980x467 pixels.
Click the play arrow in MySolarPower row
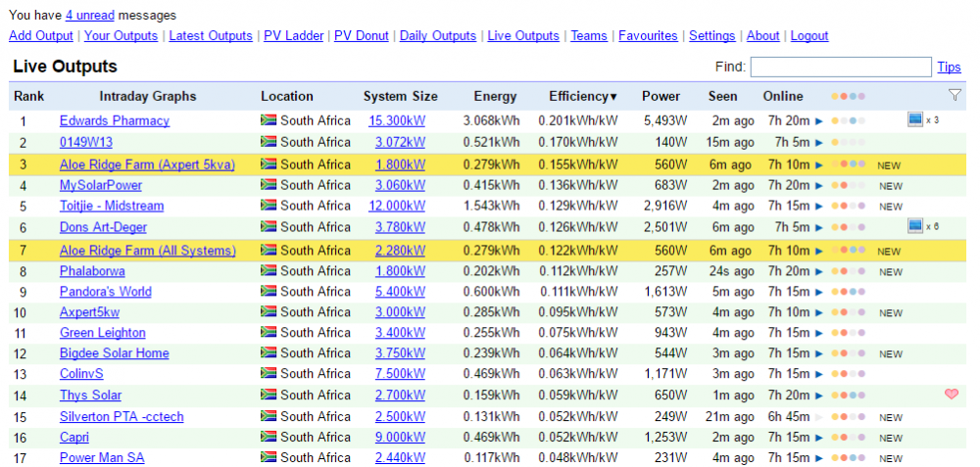coord(819,185)
